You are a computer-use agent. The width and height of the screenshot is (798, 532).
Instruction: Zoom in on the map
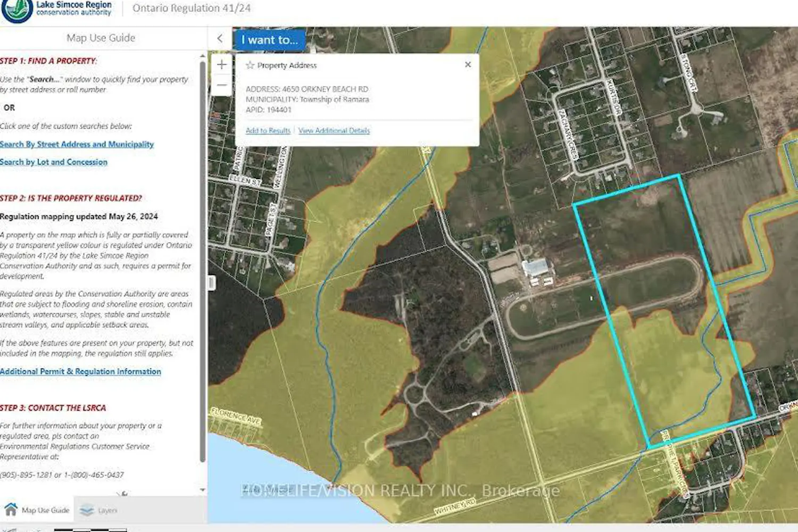coord(222,65)
